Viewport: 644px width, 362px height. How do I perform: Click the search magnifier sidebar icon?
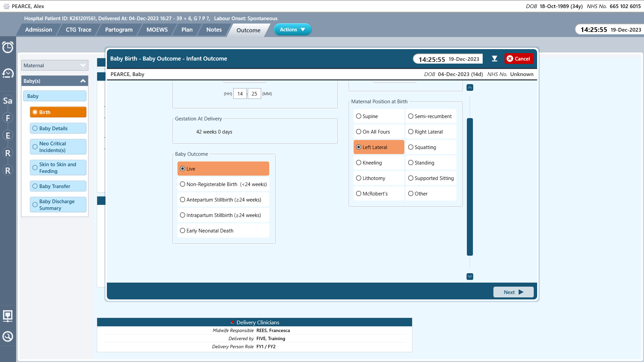[x=8, y=336]
